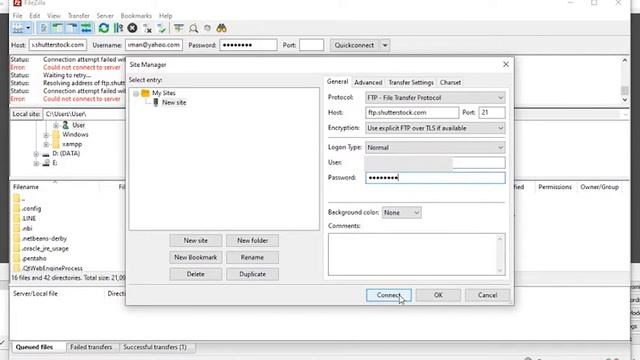This screenshot has width=640, height=360.
Task: Open the Site Manager toolbar icon
Action: point(18,28)
